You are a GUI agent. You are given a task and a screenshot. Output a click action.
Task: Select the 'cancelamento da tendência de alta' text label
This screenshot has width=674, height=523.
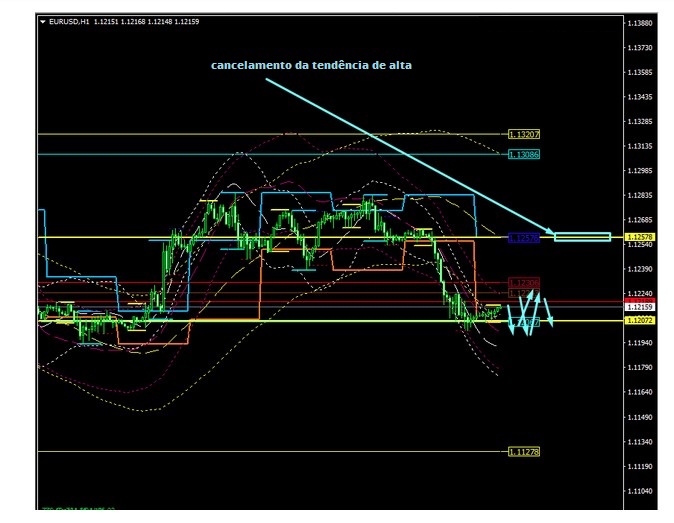tap(311, 65)
